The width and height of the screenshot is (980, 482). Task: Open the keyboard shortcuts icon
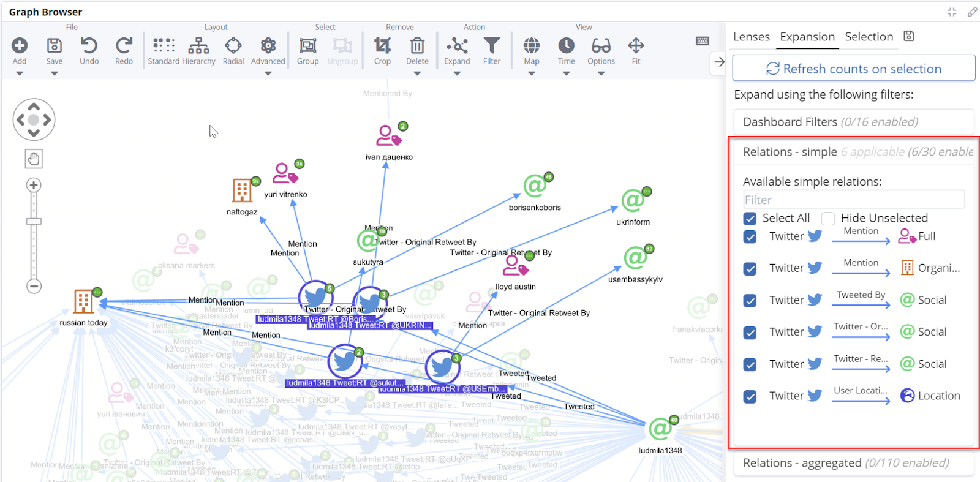703,41
